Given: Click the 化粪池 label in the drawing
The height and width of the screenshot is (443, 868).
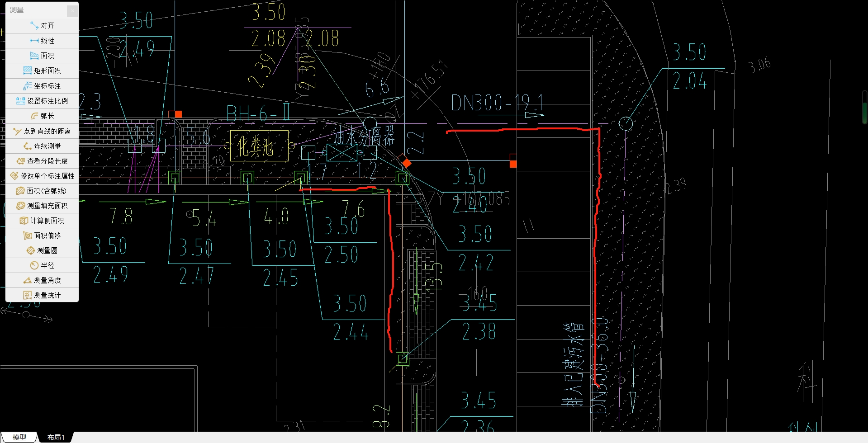Looking at the screenshot, I should click(256, 146).
